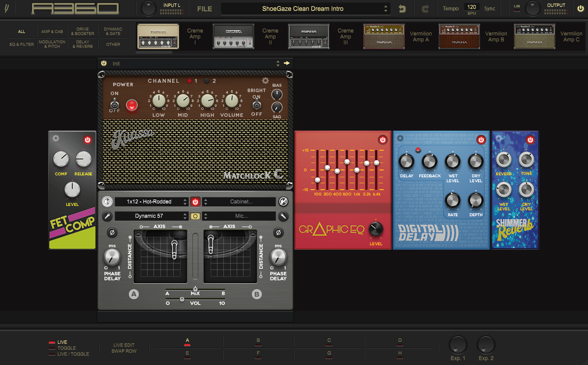The height and width of the screenshot is (365, 588).
Task: Open the second Cabinet... dropdown
Action: 239,201
